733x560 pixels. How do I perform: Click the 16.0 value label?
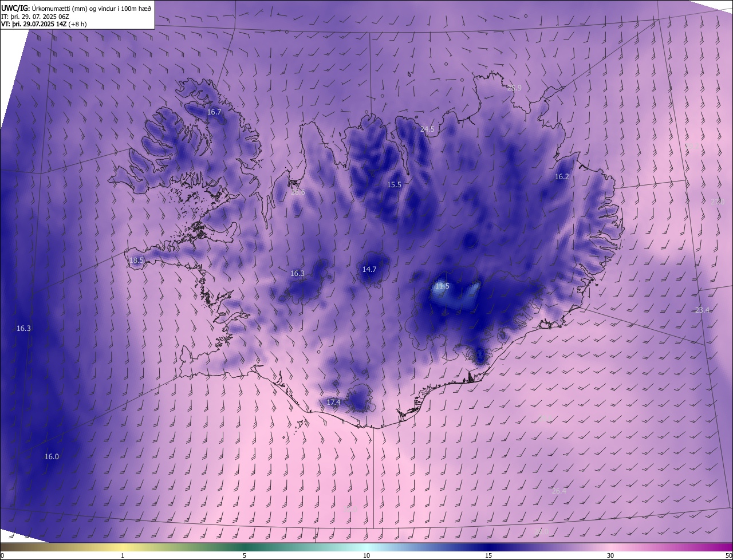(52, 456)
